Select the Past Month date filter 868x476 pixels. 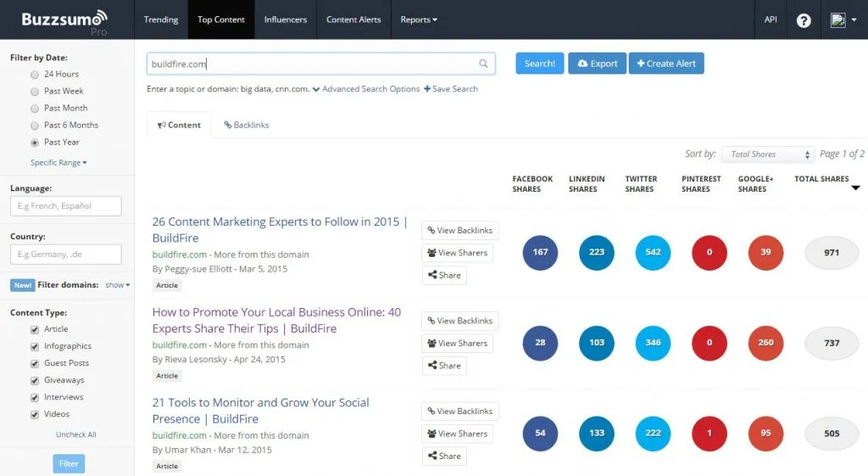click(35, 109)
